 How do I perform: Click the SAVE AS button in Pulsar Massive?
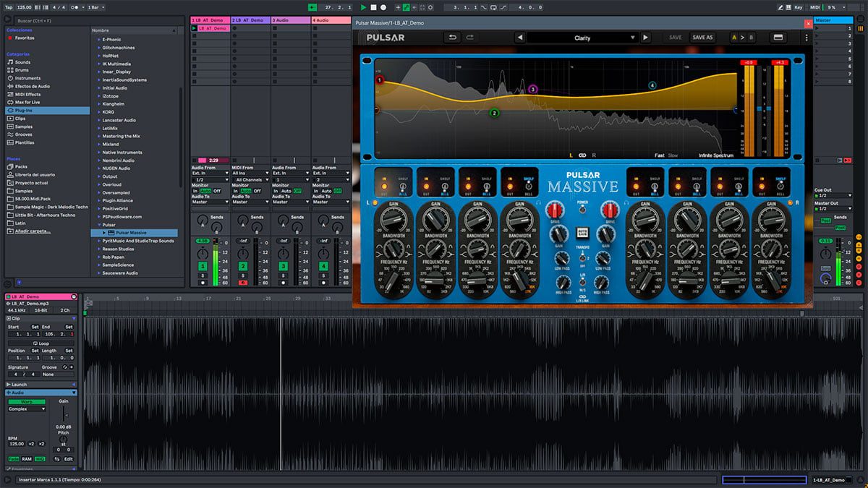point(702,38)
